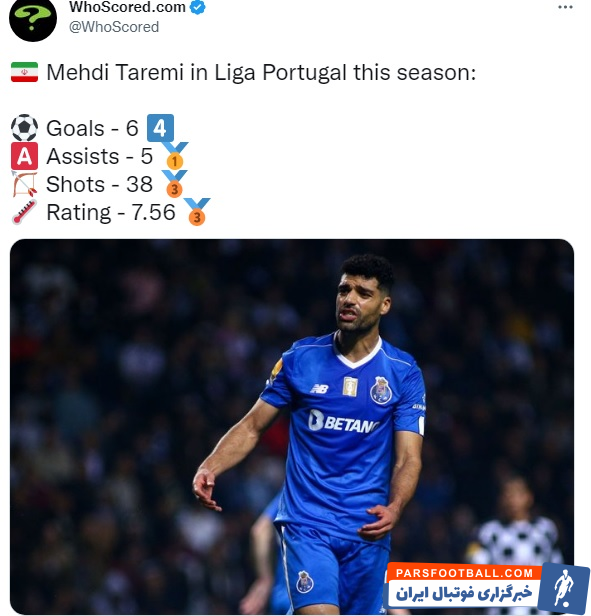This screenshot has height=616, width=591.
Task: Click the Persian text in the watermark
Action: (x=464, y=593)
